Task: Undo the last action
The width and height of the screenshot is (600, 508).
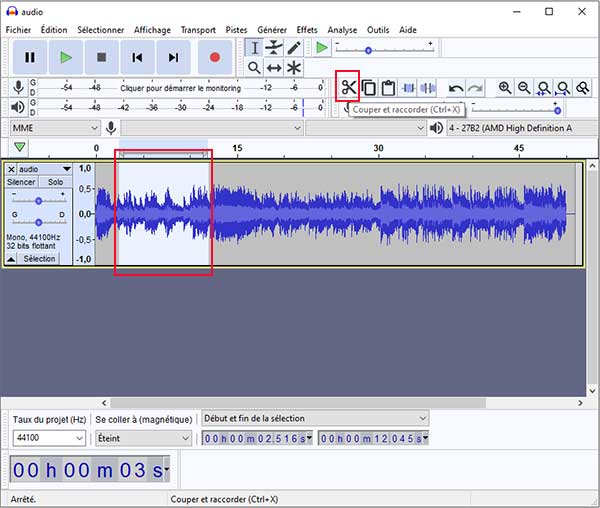Action: click(456, 88)
